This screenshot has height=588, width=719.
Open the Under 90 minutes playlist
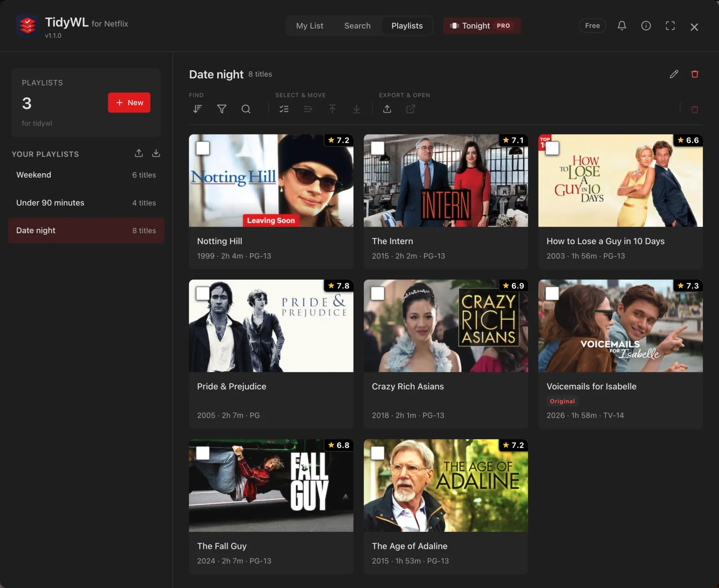(x=86, y=203)
